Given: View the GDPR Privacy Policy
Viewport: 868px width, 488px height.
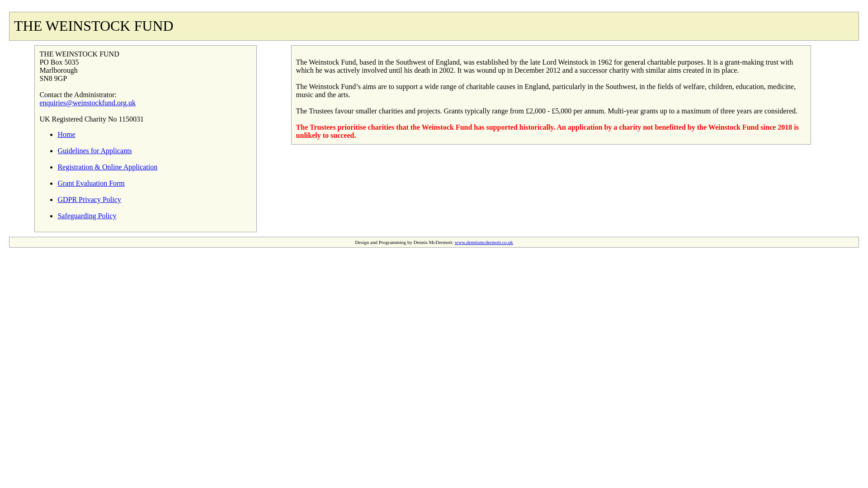Looking at the screenshot, I should [89, 200].
